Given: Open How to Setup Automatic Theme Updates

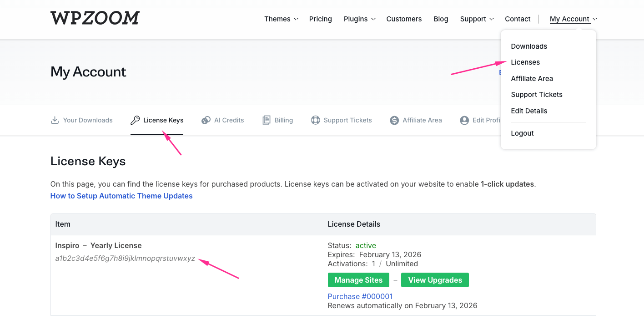Looking at the screenshot, I should [121, 196].
